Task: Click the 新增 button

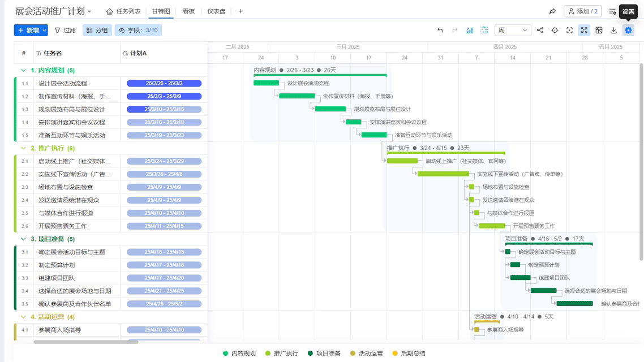Action: [31, 31]
